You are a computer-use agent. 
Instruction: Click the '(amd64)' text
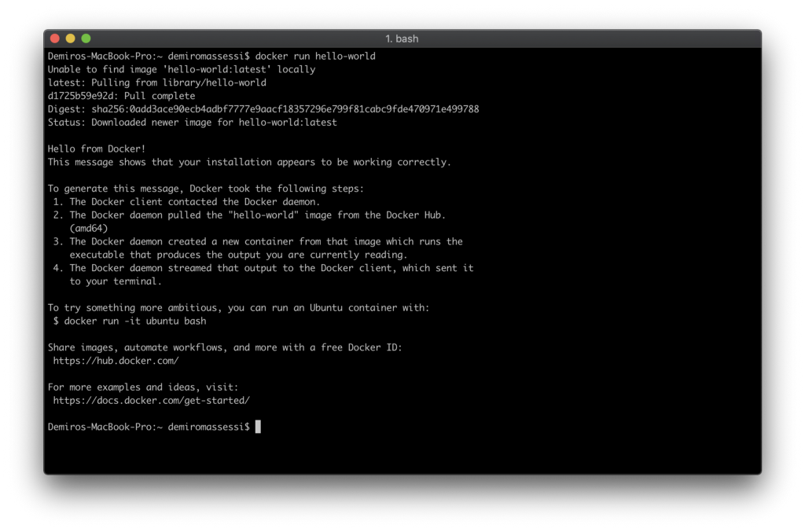89,229
